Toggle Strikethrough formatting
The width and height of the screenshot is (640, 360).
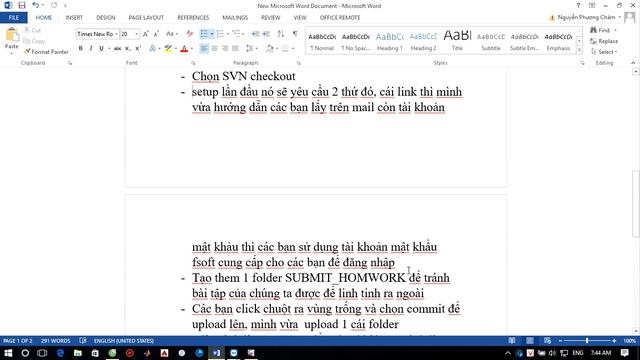point(117,49)
